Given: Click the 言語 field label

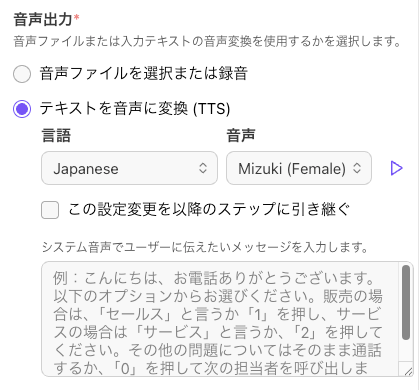Looking at the screenshot, I should tap(56, 136).
